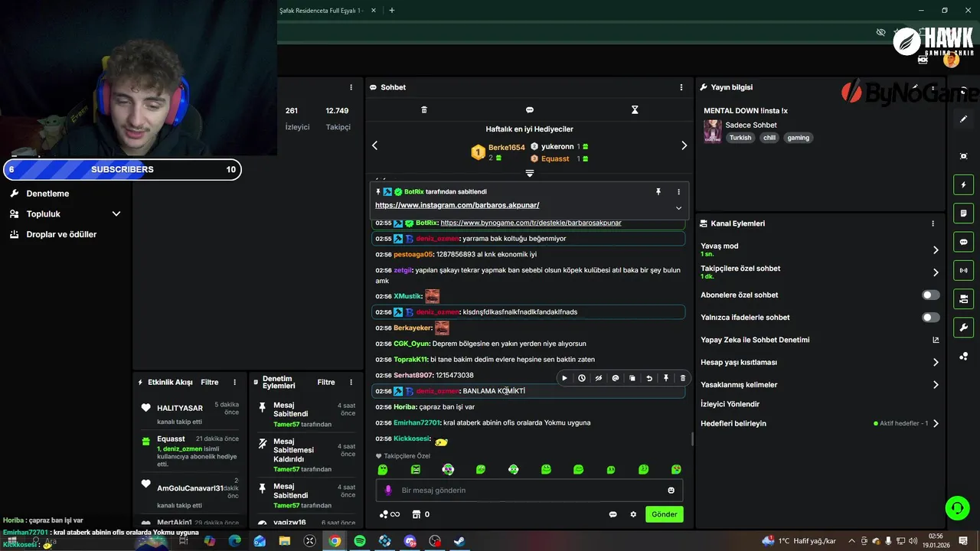The image size is (980, 551).
Task: Click the Gönder send button
Action: click(665, 514)
